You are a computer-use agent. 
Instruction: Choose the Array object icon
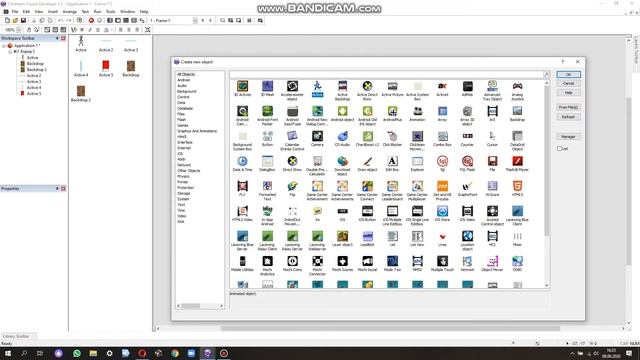(x=442, y=111)
